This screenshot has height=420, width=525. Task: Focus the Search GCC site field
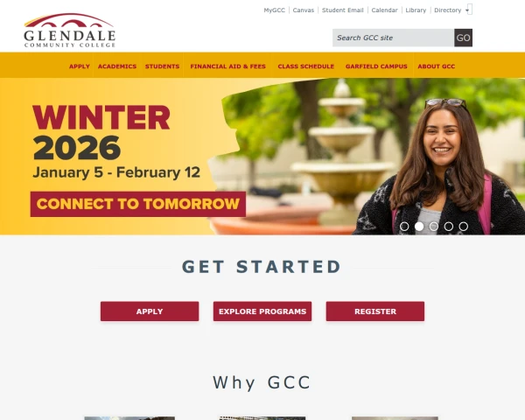(x=393, y=38)
